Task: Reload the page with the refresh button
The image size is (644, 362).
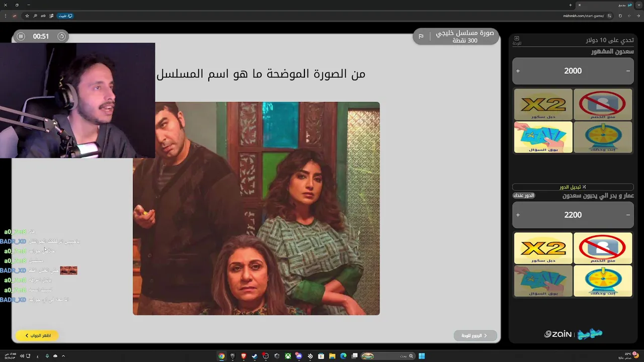Action: [620, 16]
